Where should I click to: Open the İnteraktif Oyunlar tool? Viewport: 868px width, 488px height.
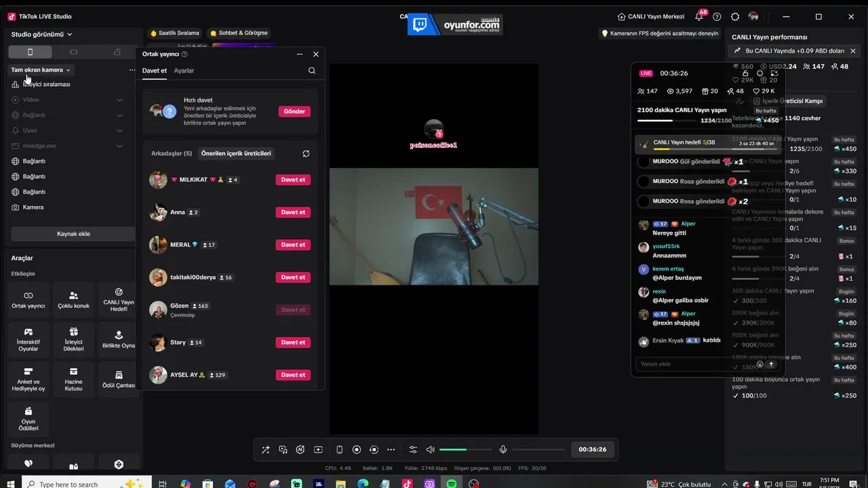point(28,340)
